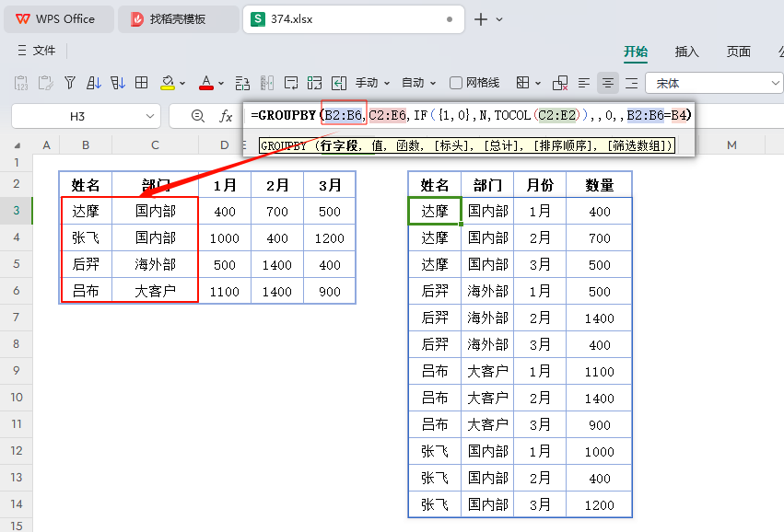Screen dimensions: 784x532
Task: Switch to the 页面 ribbon tab
Action: tap(738, 52)
